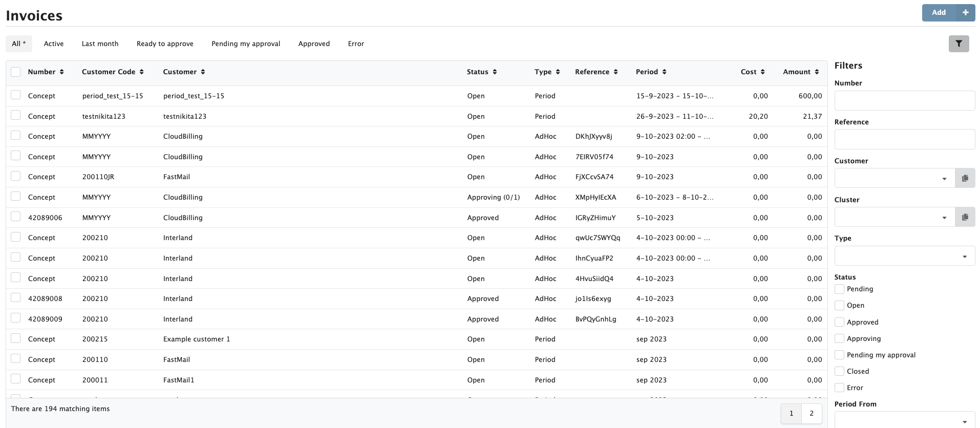Check the Approved status filter
Screen dimensions: 980x428
(x=839, y=322)
